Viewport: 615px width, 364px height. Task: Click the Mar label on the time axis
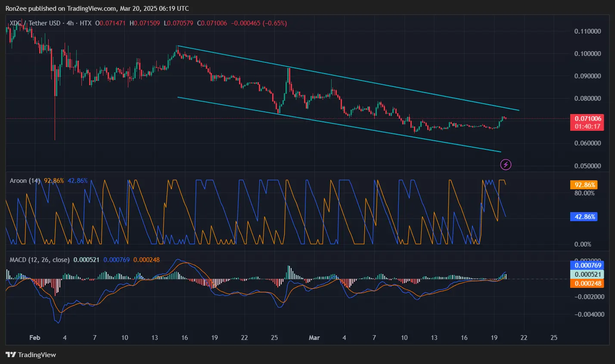[x=314, y=338]
